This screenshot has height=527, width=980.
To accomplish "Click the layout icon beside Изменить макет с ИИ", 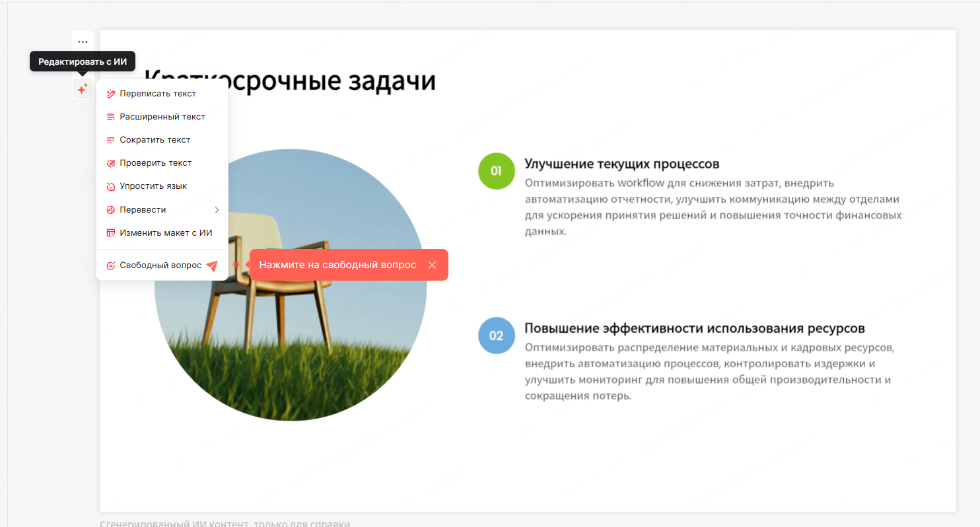I will click(x=111, y=233).
